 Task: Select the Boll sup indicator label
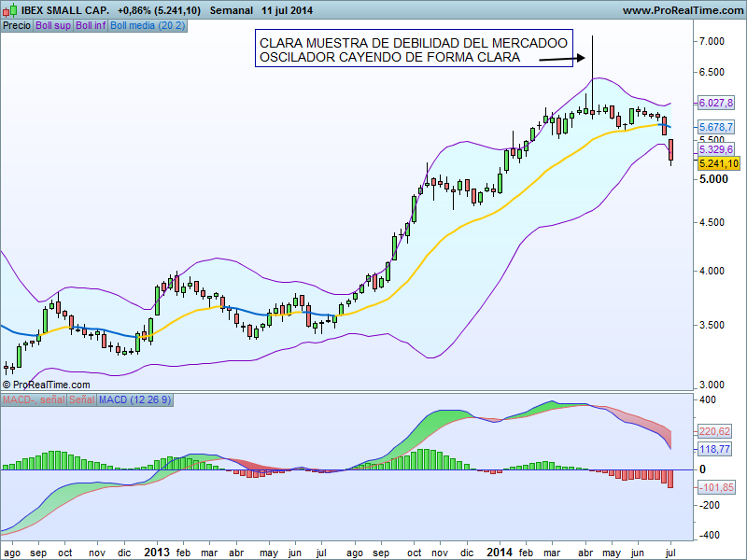coord(53,25)
